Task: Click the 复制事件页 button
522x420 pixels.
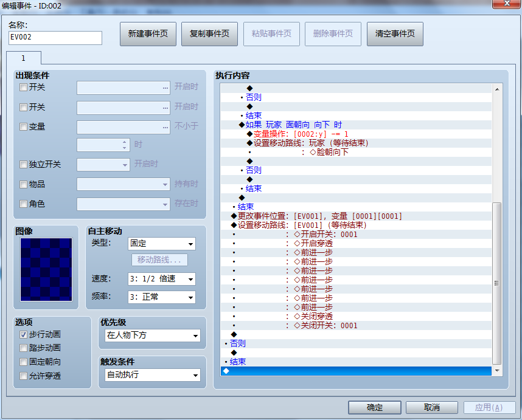Action: point(209,33)
